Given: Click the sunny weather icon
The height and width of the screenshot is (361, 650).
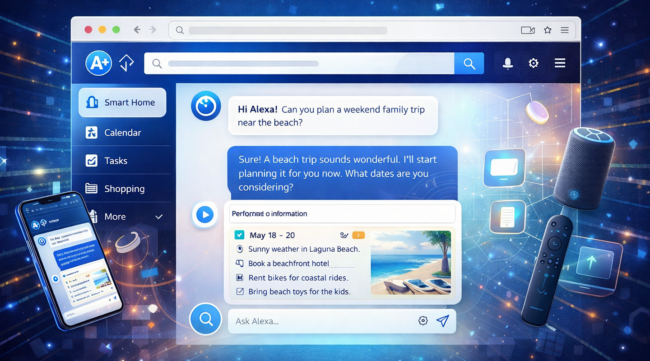Looking at the screenshot, I should coord(239,249).
